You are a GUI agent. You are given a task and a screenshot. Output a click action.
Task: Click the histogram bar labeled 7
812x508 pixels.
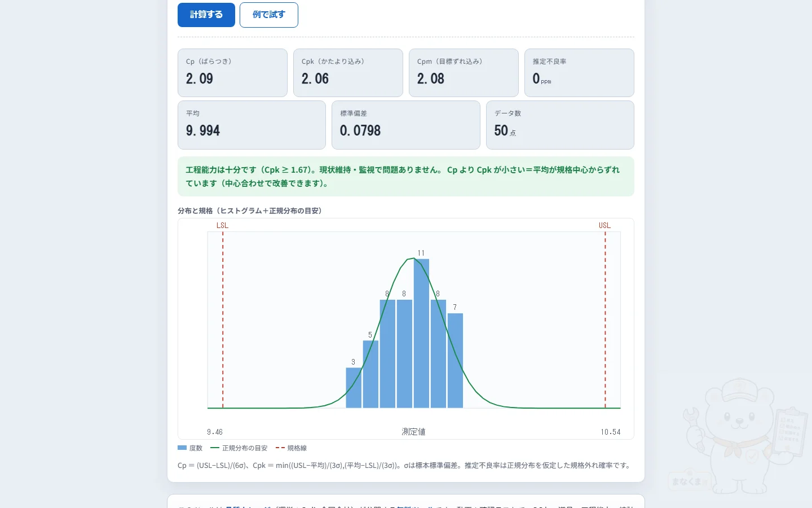click(455, 360)
